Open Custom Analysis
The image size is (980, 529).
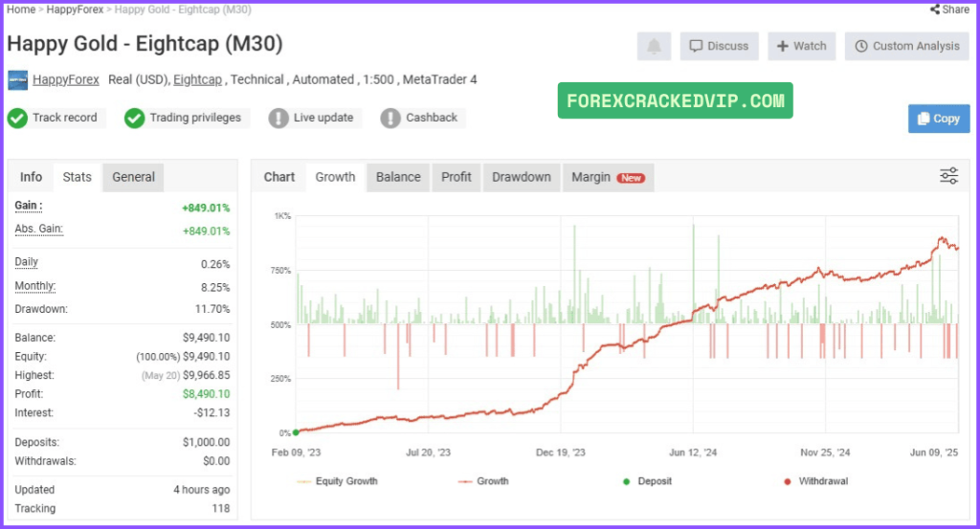tap(907, 46)
